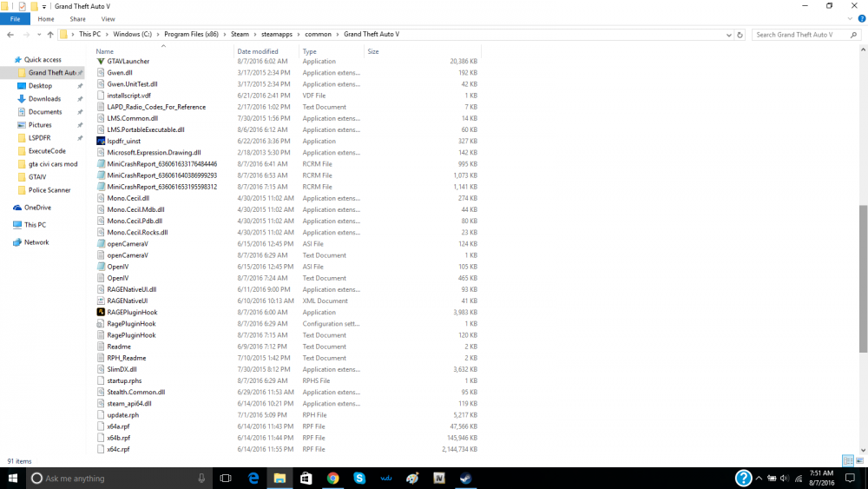868x489 pixels.
Task: Switch to Details view layout icon
Action: point(847,460)
